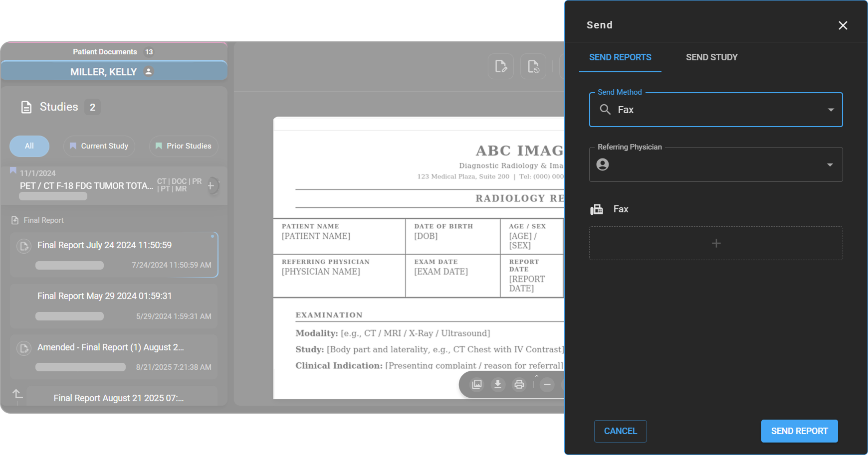Click the Patient Documents count badge 13
The height and width of the screenshot is (455, 868).
pyautogui.click(x=149, y=52)
